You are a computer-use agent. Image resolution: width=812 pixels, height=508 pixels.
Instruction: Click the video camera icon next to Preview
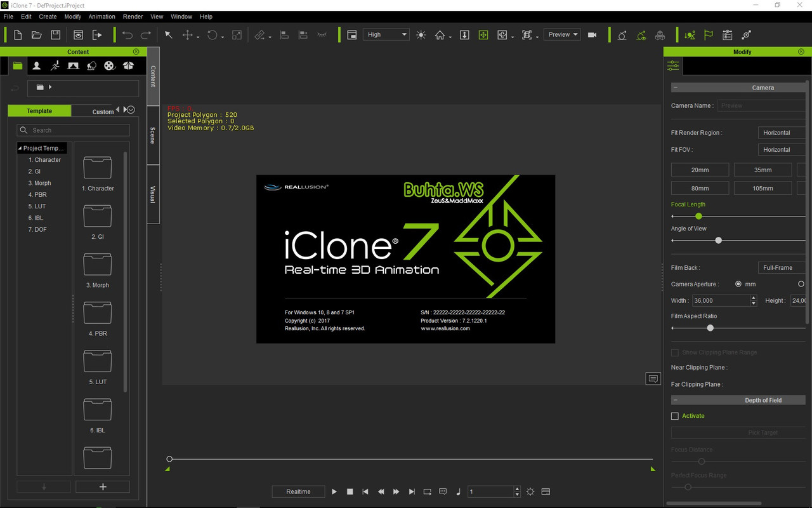pos(593,35)
